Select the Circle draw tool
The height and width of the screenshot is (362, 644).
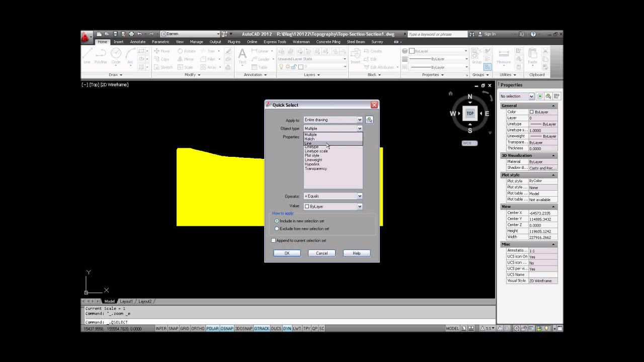coord(116,56)
